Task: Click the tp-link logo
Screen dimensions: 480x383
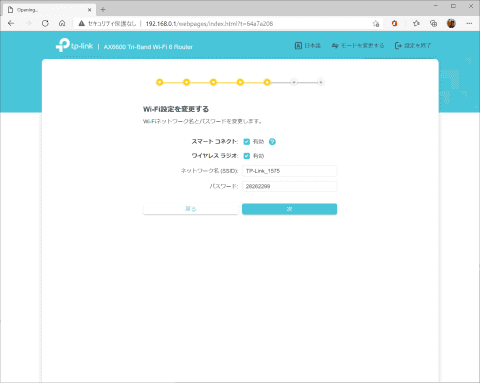Action: (x=74, y=45)
